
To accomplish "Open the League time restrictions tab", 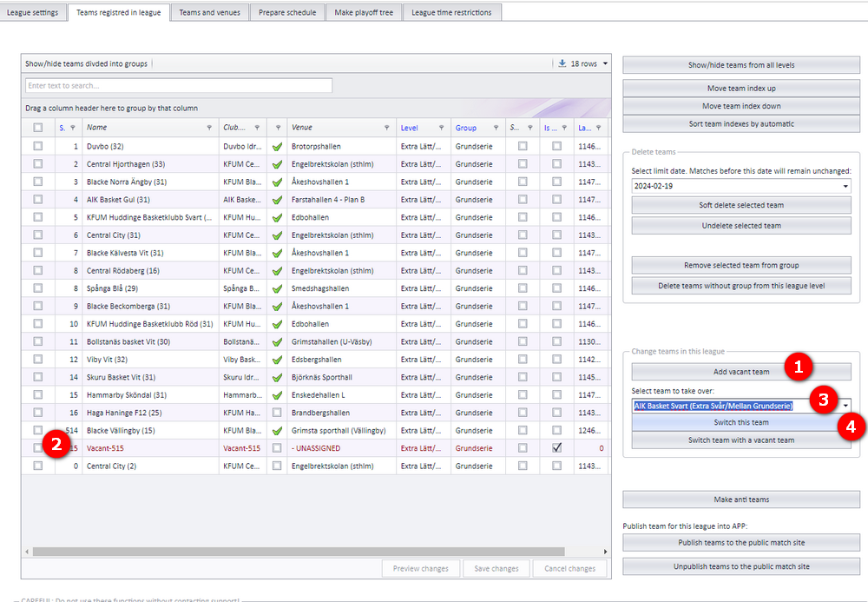I will 451,12.
